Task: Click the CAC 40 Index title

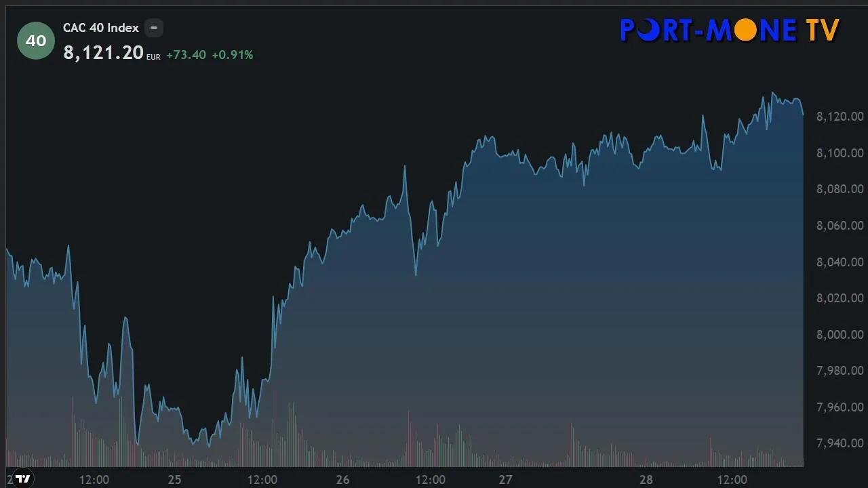Action: click(101, 28)
